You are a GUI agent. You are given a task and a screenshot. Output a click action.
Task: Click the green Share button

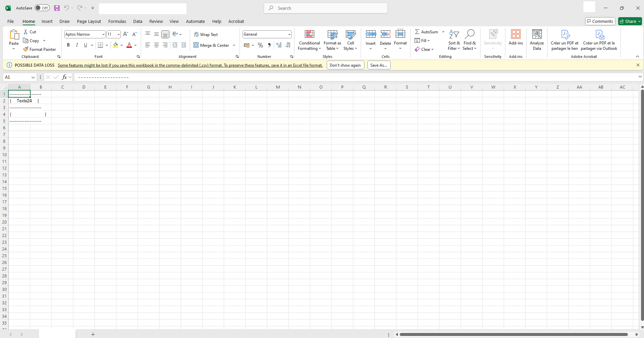pos(630,21)
